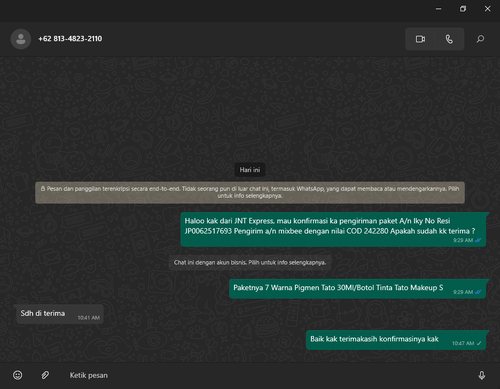The height and width of the screenshot is (389, 500).
Task: Select the 'Sdh di terima' message
Action: coord(59,314)
